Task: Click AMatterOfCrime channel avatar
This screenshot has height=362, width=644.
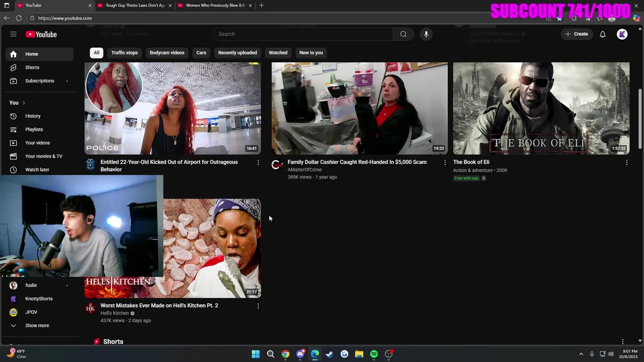Action: pyautogui.click(x=277, y=165)
